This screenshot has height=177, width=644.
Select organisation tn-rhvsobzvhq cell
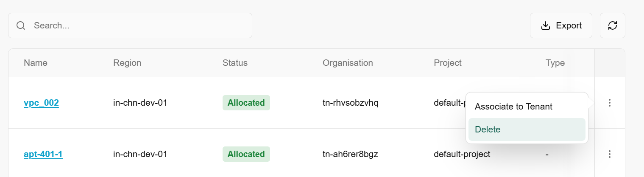click(350, 103)
